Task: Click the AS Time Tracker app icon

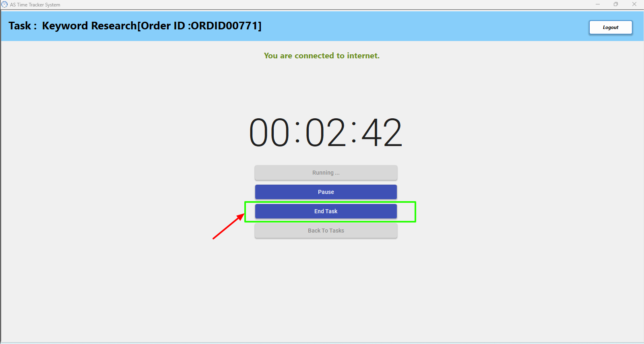Action: click(x=4, y=4)
